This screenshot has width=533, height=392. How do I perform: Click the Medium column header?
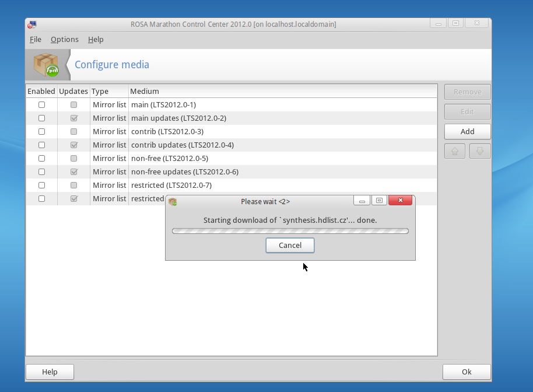pos(283,91)
